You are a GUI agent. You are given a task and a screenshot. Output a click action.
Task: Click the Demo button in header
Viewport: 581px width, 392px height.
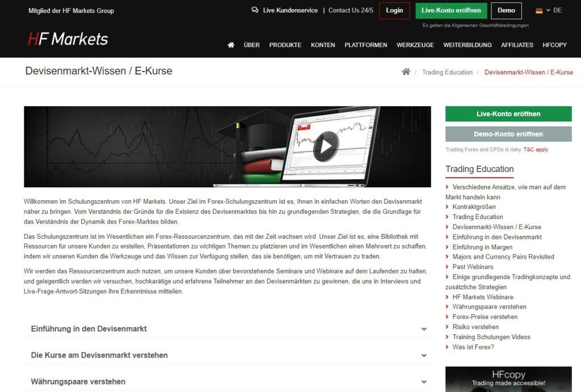pos(507,11)
